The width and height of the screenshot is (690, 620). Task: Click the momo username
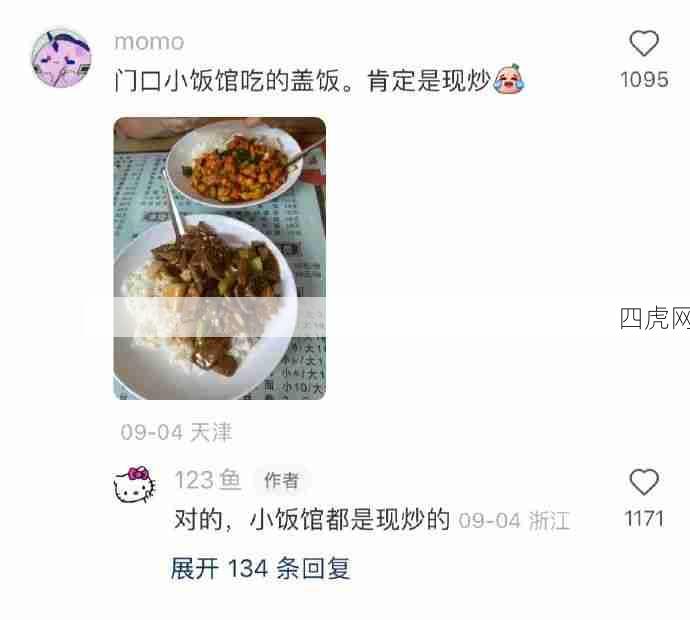149,42
